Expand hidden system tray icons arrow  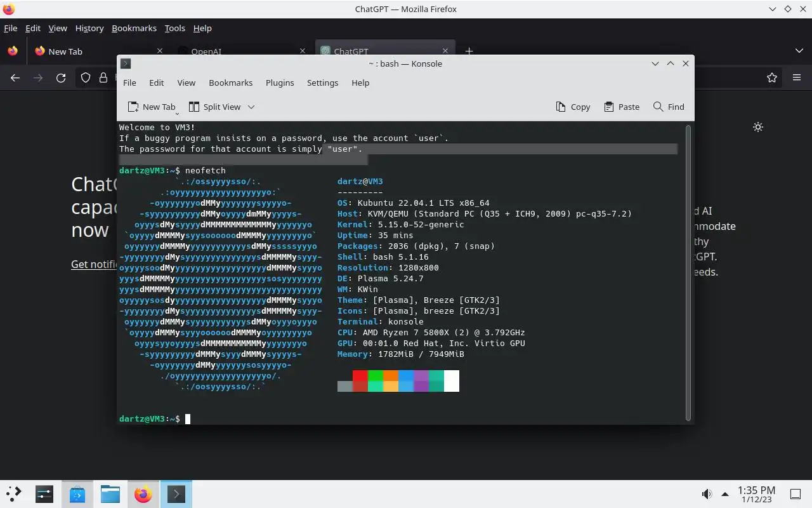click(725, 494)
